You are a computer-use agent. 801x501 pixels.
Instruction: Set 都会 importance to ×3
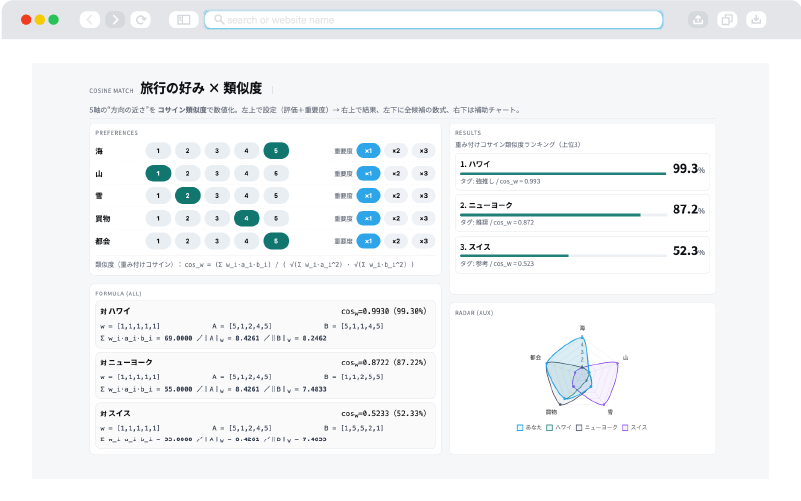[x=424, y=241]
